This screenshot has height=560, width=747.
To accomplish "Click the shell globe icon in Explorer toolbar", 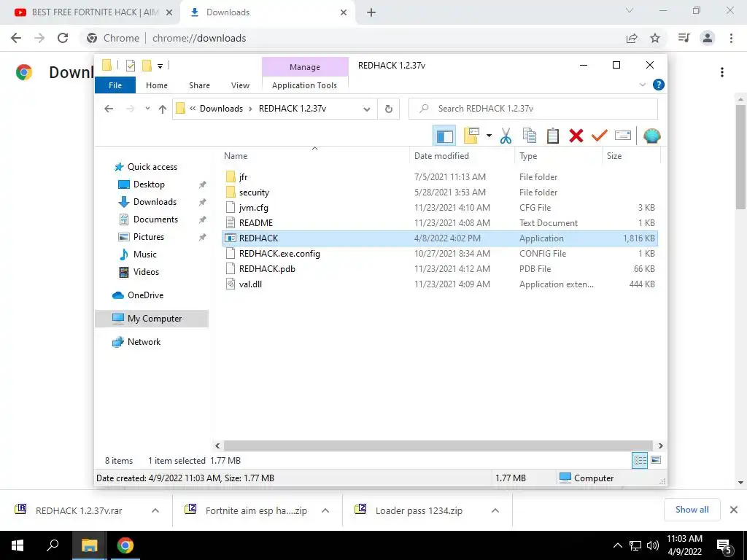I will [651, 136].
